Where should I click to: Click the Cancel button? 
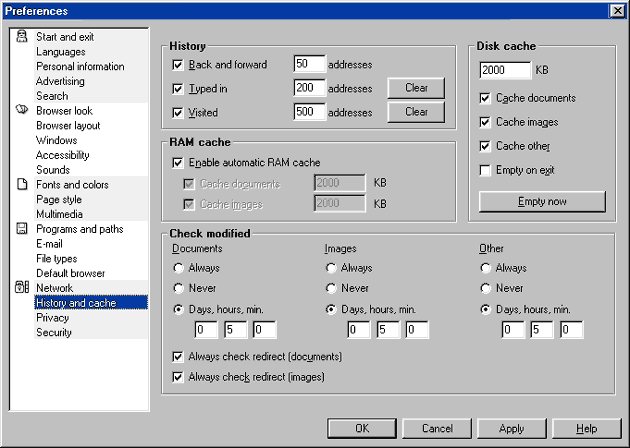tap(437, 428)
